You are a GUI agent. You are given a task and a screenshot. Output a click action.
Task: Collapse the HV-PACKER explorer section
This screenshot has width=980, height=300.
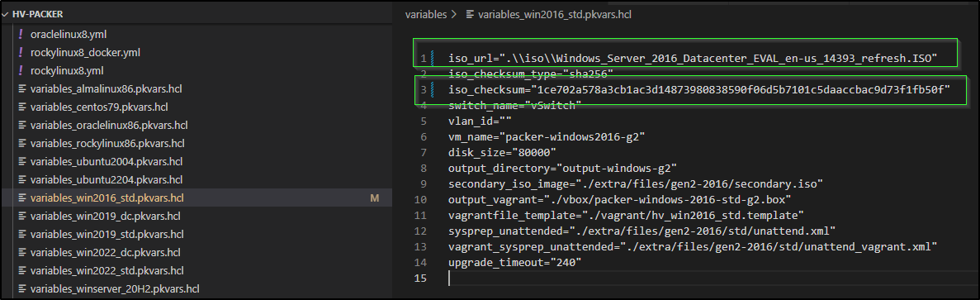pyautogui.click(x=5, y=13)
